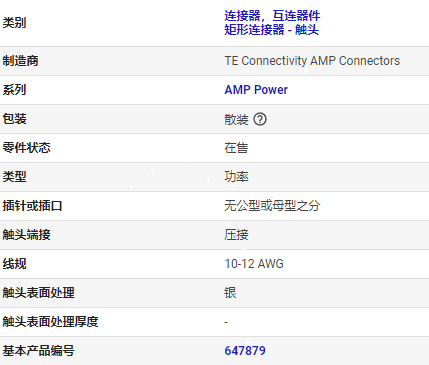The image size is (429, 365).
Task: Click the 零件状态 row label
Action: pyautogui.click(x=26, y=148)
